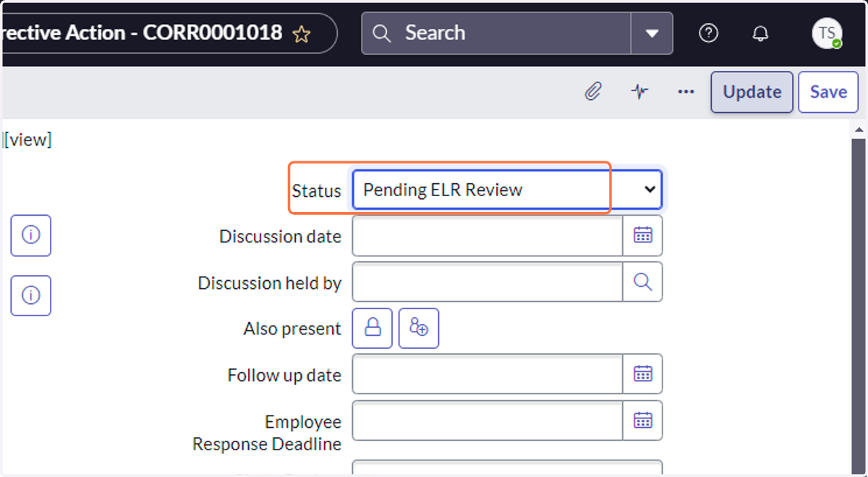Viewport: 868px width, 477px height.
Task: Open the Follow up date calendar picker
Action: (x=643, y=374)
